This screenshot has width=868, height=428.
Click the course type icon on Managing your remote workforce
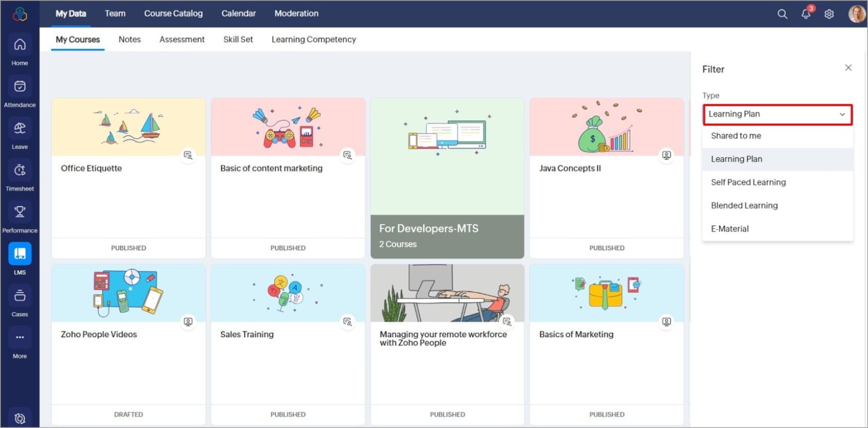tap(507, 322)
